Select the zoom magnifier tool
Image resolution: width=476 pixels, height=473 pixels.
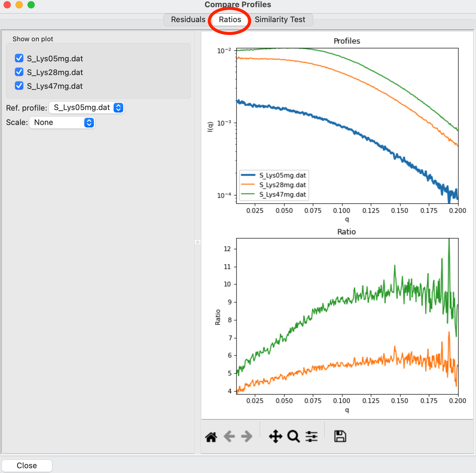294,437
